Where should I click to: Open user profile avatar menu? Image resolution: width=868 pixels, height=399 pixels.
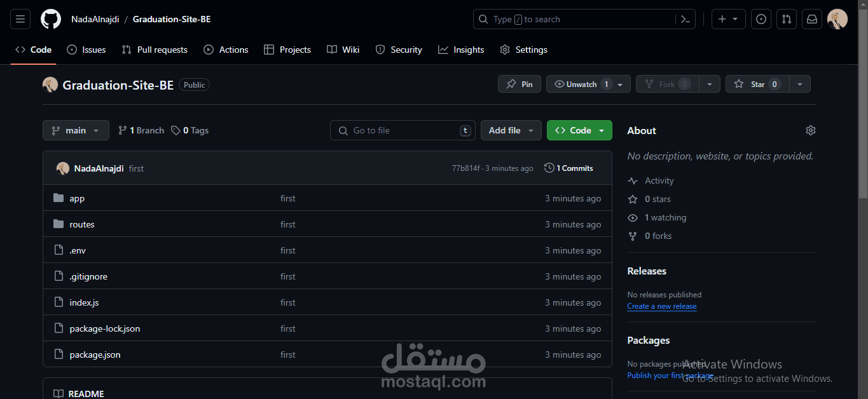pos(837,19)
